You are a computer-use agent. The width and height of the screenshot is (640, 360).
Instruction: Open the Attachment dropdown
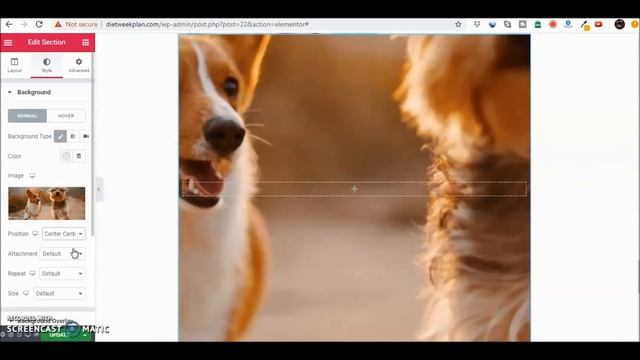[62, 253]
